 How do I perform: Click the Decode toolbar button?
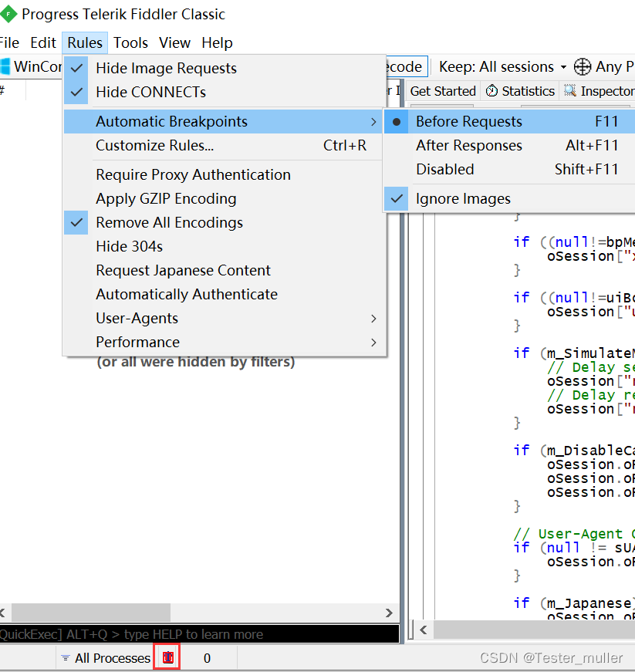[x=406, y=67]
